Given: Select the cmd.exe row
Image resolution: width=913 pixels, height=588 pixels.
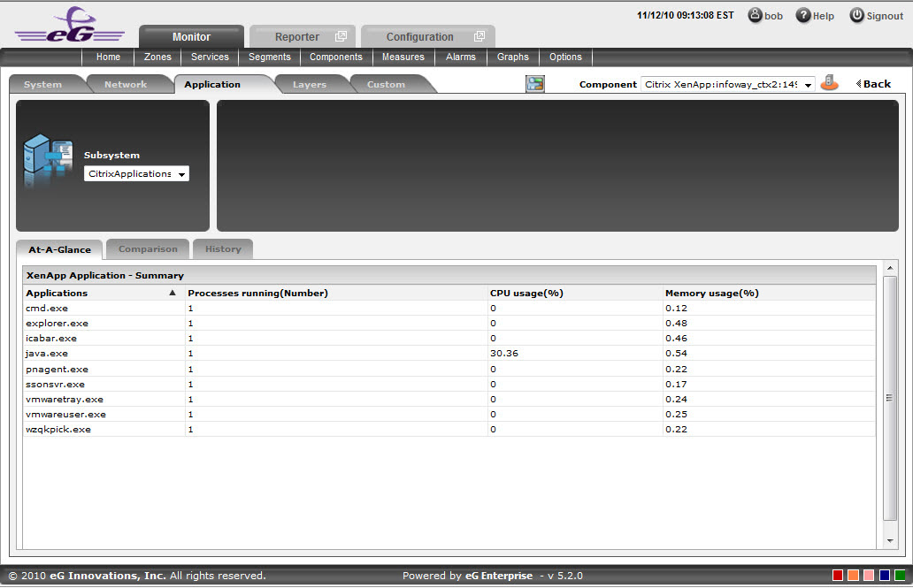Looking at the screenshot, I should pos(449,308).
